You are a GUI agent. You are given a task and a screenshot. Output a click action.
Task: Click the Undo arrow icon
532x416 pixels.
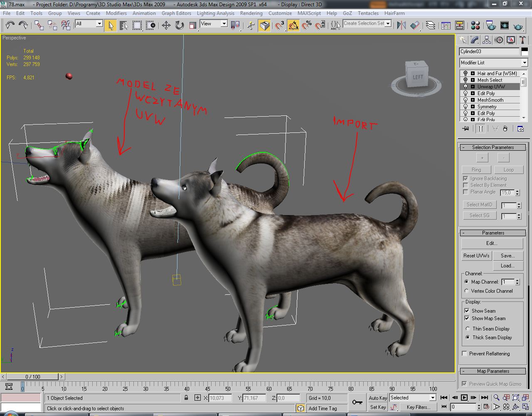[10, 25]
